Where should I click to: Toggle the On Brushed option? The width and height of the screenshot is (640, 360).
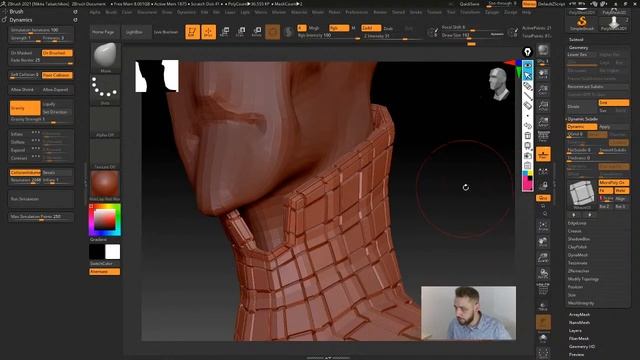57,53
